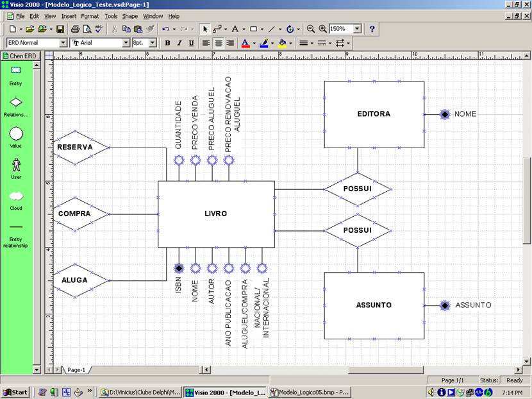Expand the font name dropdown
Viewport: 532px width, 399px height.
(126, 43)
